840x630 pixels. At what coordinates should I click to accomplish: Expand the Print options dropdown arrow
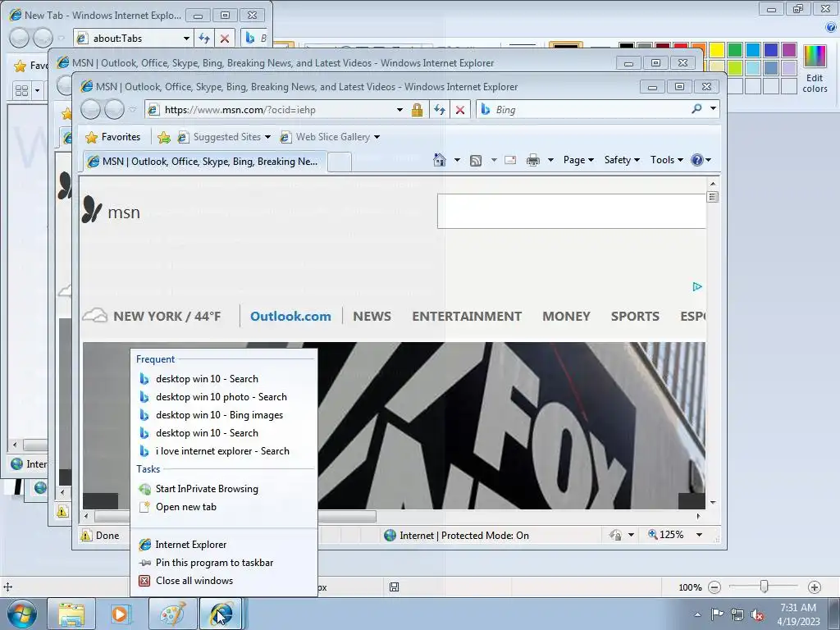pos(550,160)
